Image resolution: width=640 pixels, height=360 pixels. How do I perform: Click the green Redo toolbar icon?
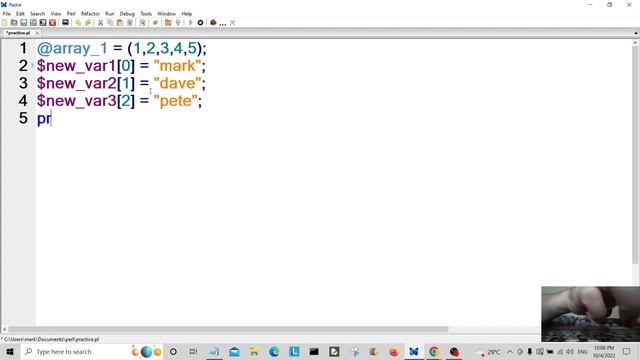click(88, 23)
